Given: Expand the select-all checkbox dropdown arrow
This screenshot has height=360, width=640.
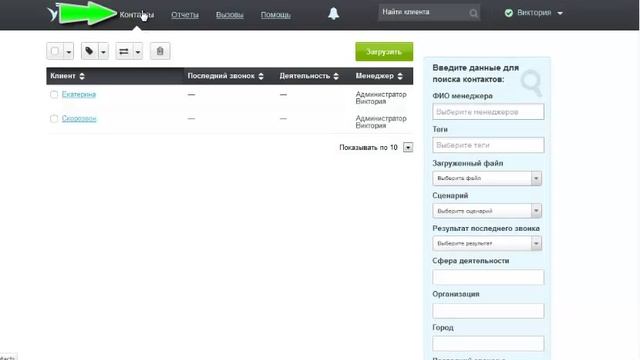Looking at the screenshot, I should [x=69, y=52].
